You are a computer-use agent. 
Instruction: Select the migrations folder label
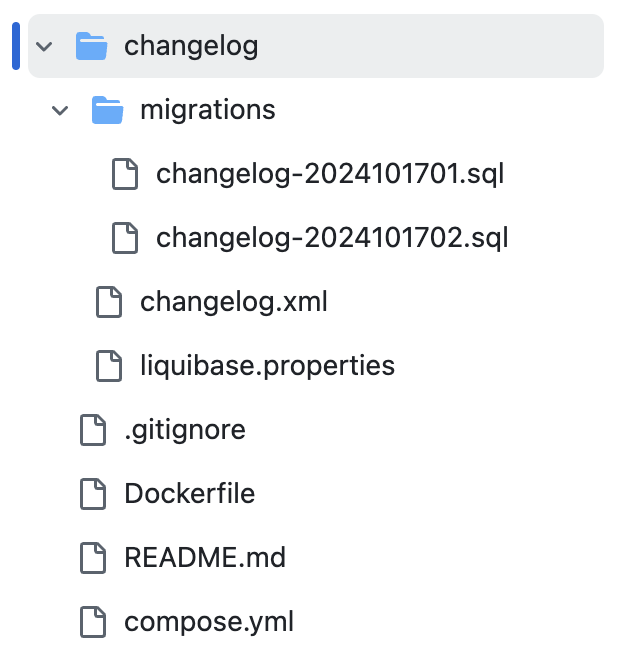pos(208,110)
